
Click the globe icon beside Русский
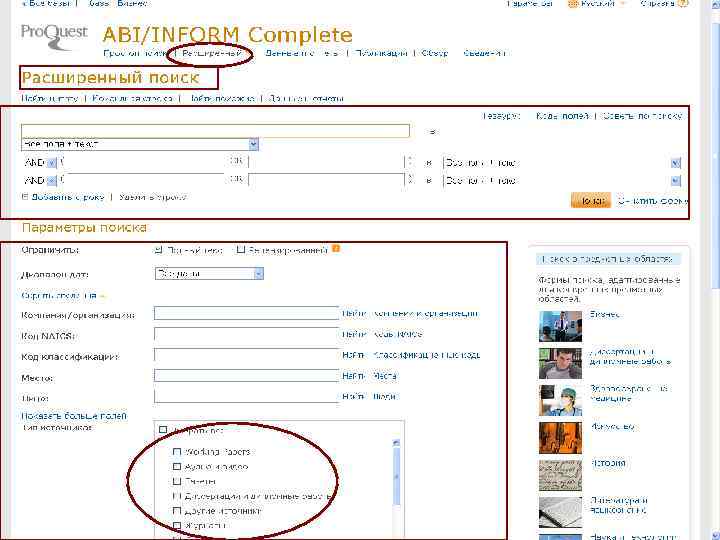(x=573, y=4)
